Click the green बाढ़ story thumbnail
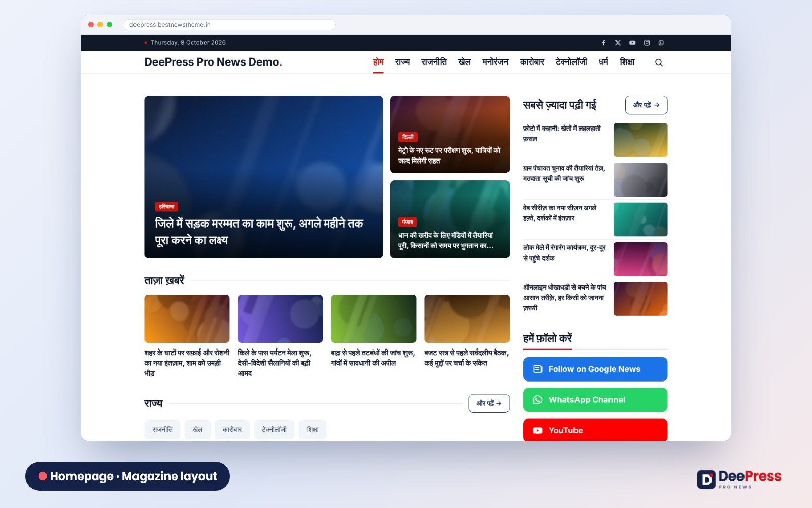The height and width of the screenshot is (508, 812). (x=374, y=319)
